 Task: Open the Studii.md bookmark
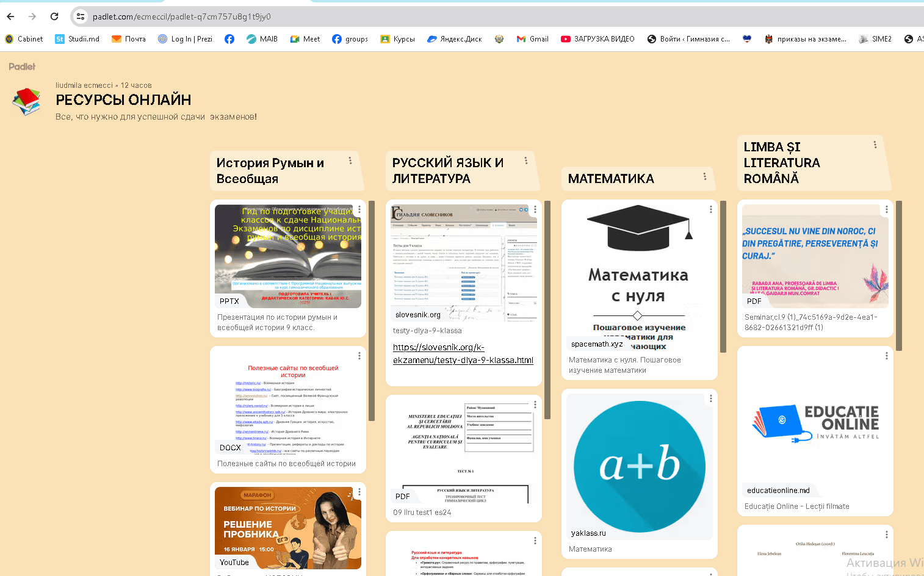coord(77,39)
